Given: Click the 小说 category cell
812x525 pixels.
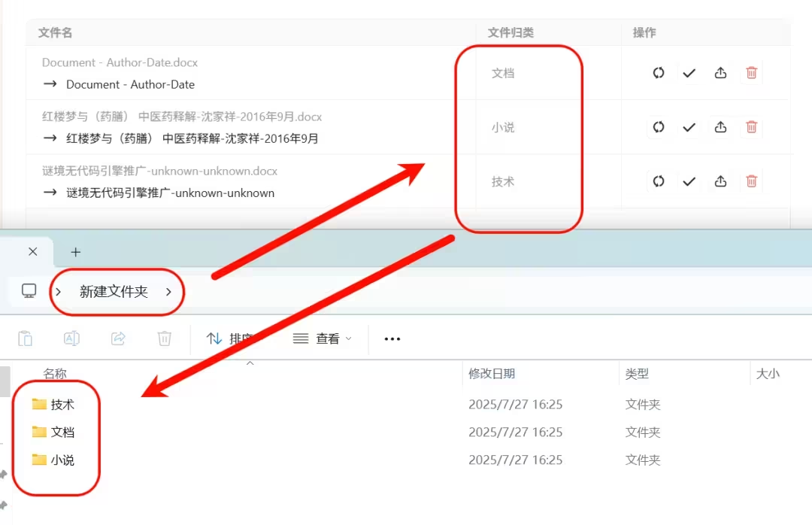Looking at the screenshot, I should 503,128.
